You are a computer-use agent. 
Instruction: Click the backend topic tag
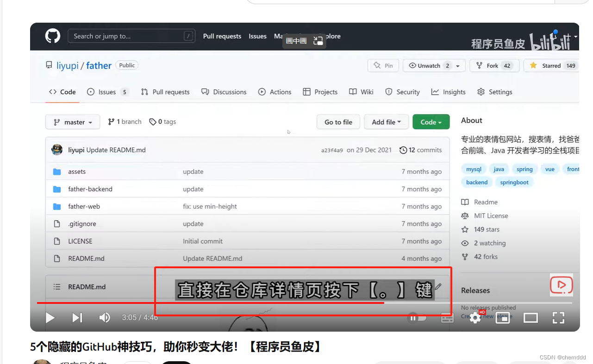[477, 182]
